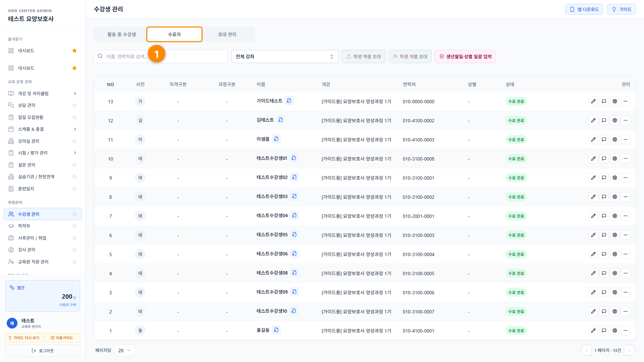
Task: Click circle-x icon in 테스트수강생10 row
Action: pos(615,311)
